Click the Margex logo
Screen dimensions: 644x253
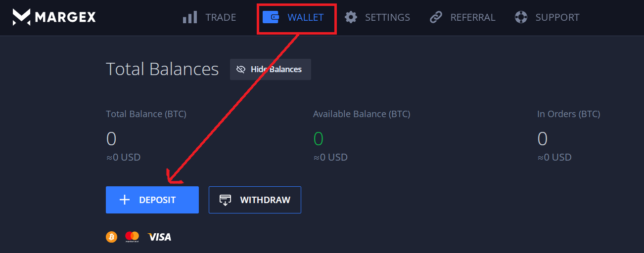tap(54, 17)
